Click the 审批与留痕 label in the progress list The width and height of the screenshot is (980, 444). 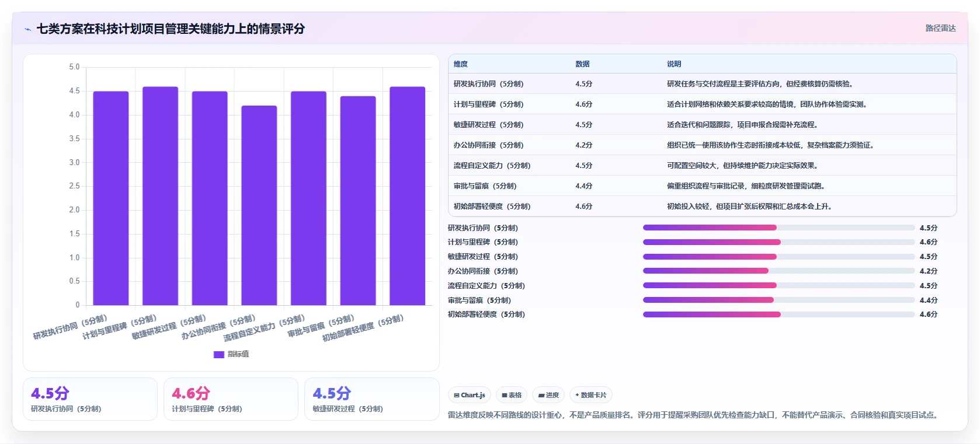pyautogui.click(x=479, y=300)
